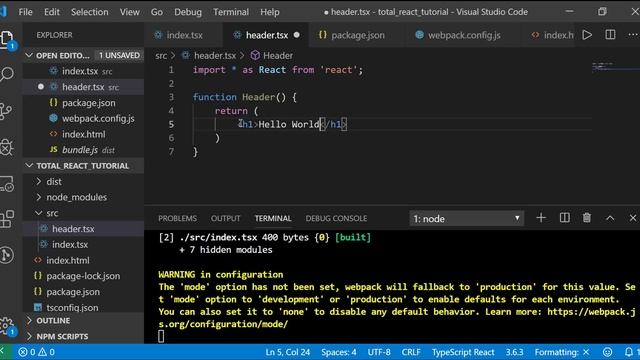Open the Go menu

tap(157, 12)
